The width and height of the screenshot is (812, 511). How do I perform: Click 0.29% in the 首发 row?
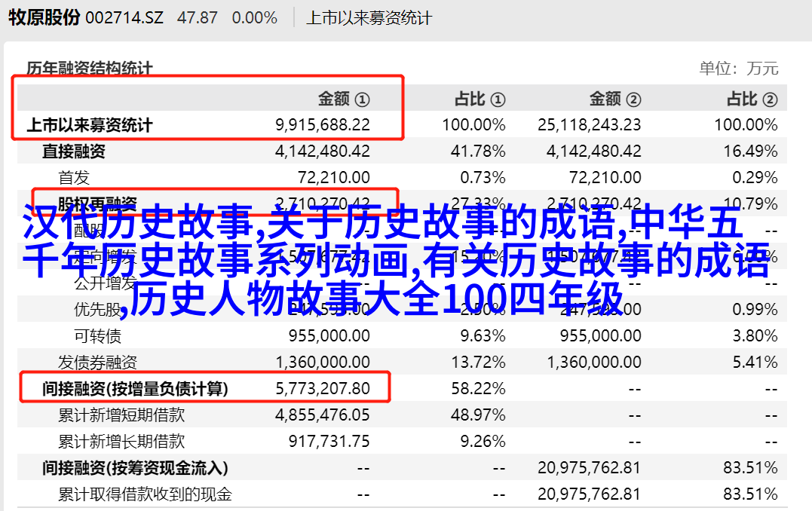point(755,178)
